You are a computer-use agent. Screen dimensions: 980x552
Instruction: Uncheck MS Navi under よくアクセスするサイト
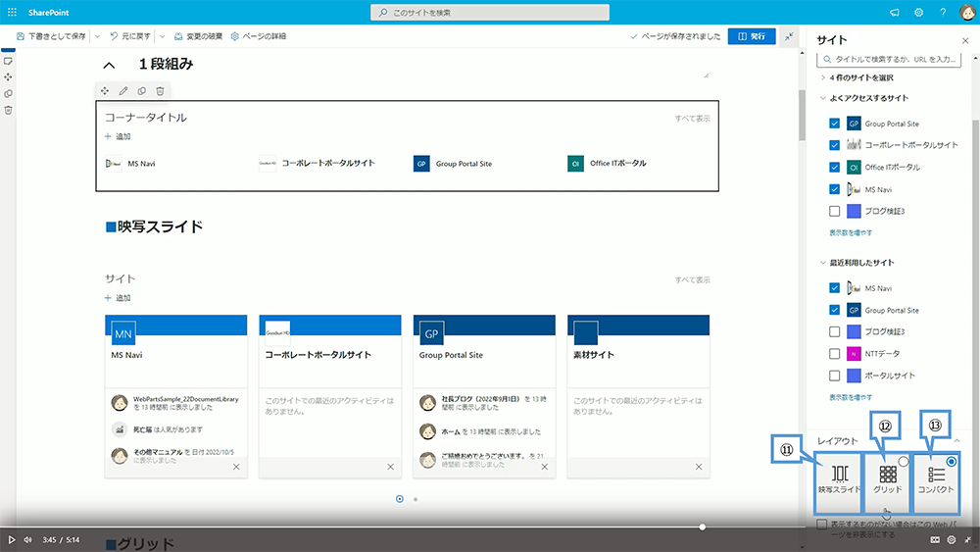point(834,189)
